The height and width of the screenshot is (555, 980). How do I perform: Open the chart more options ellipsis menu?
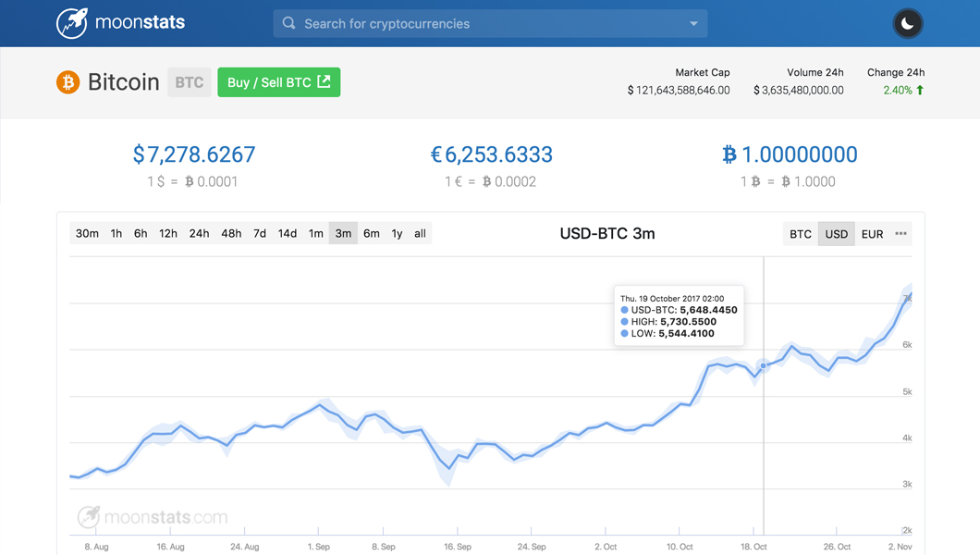[900, 234]
